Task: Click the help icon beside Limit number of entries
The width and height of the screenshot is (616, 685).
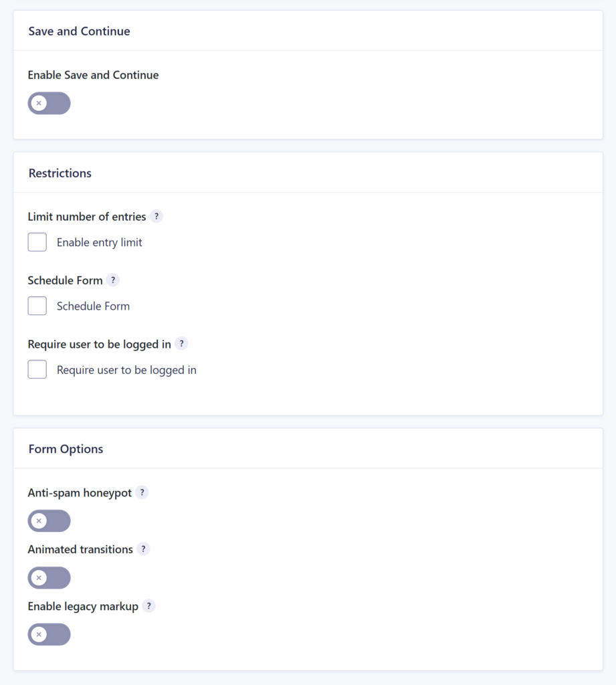Action: (x=157, y=216)
